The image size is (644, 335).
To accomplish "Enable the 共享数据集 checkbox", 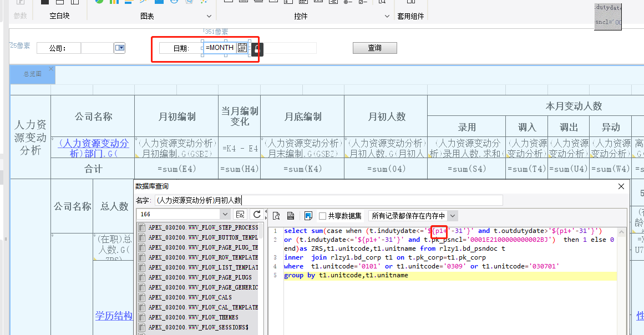I will (x=323, y=216).
